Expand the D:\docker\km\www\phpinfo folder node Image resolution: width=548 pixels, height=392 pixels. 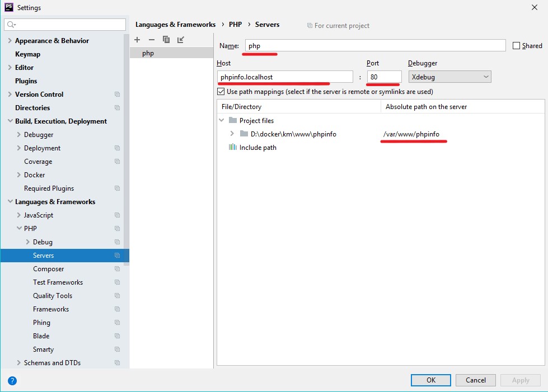click(232, 134)
